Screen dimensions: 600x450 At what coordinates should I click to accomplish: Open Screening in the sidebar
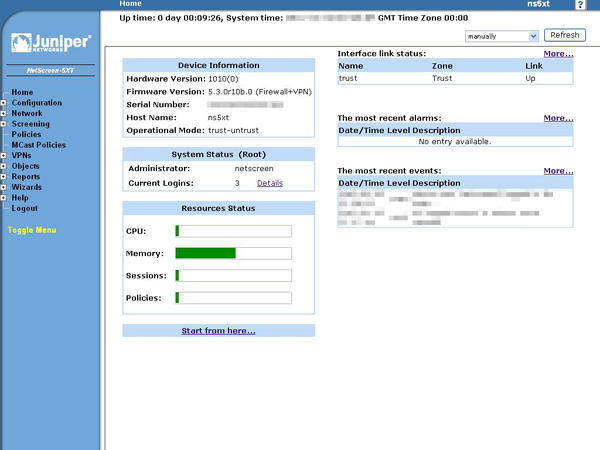click(x=31, y=124)
